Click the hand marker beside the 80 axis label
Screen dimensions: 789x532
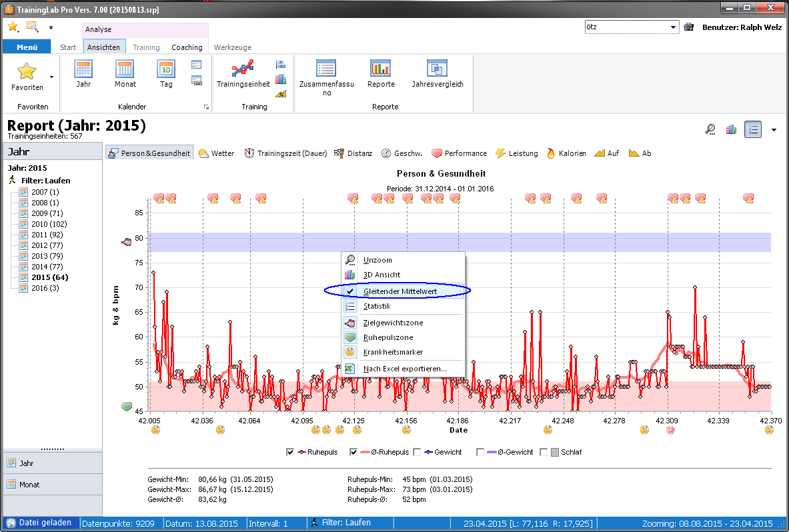(126, 242)
